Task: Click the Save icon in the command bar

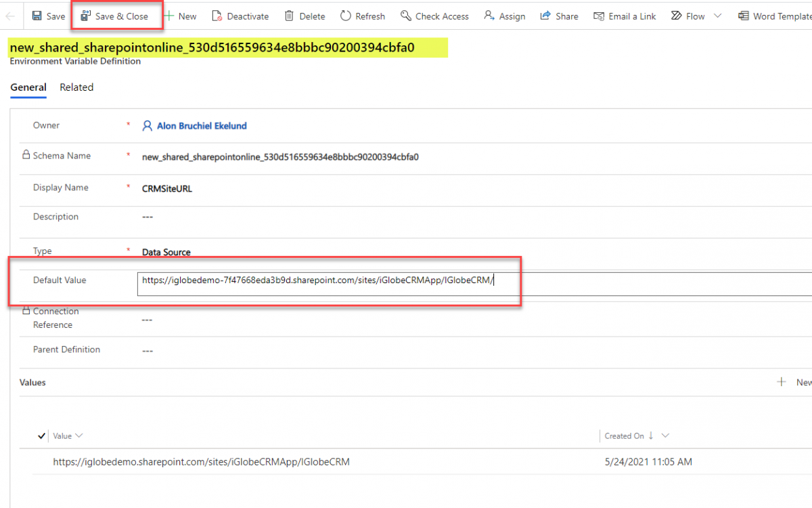Action: tap(37, 16)
